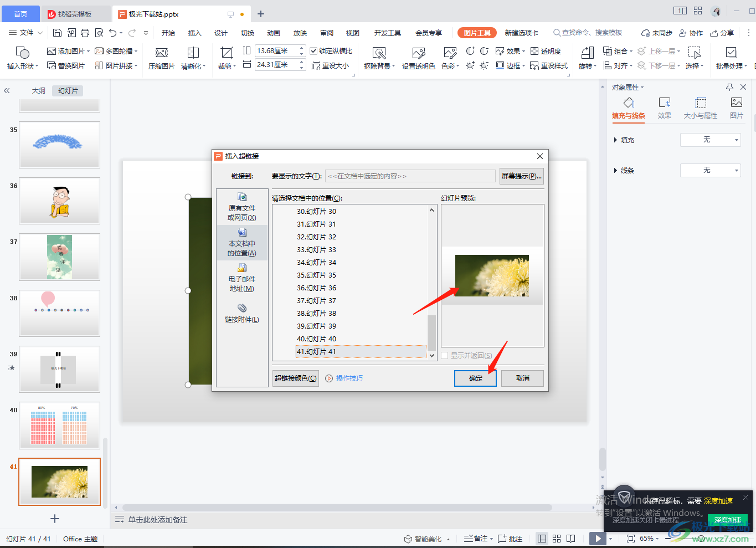Select slide 38 thumbnail in slide panel
Image resolution: width=756 pixels, height=548 pixels.
59,313
